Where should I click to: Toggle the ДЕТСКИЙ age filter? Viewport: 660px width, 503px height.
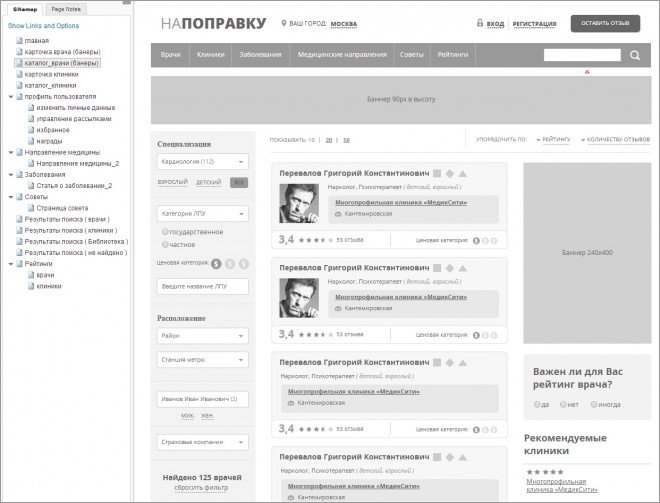pos(208,182)
